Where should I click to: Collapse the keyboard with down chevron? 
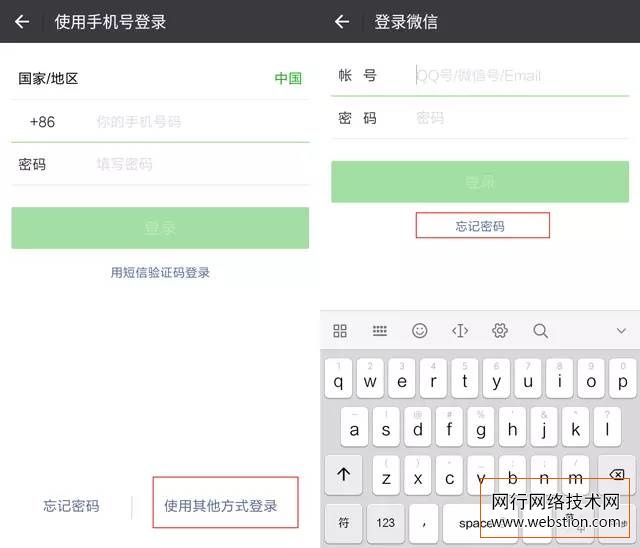coord(621,331)
